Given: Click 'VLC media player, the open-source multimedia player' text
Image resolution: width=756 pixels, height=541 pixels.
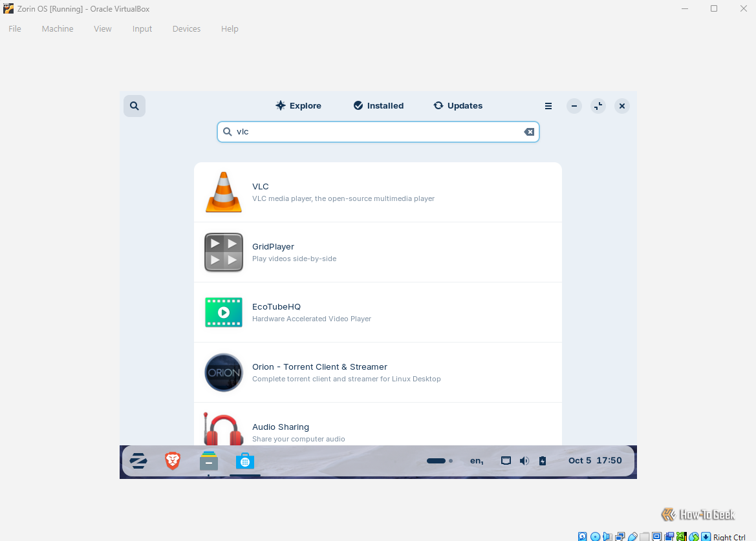Looking at the screenshot, I should [x=343, y=198].
